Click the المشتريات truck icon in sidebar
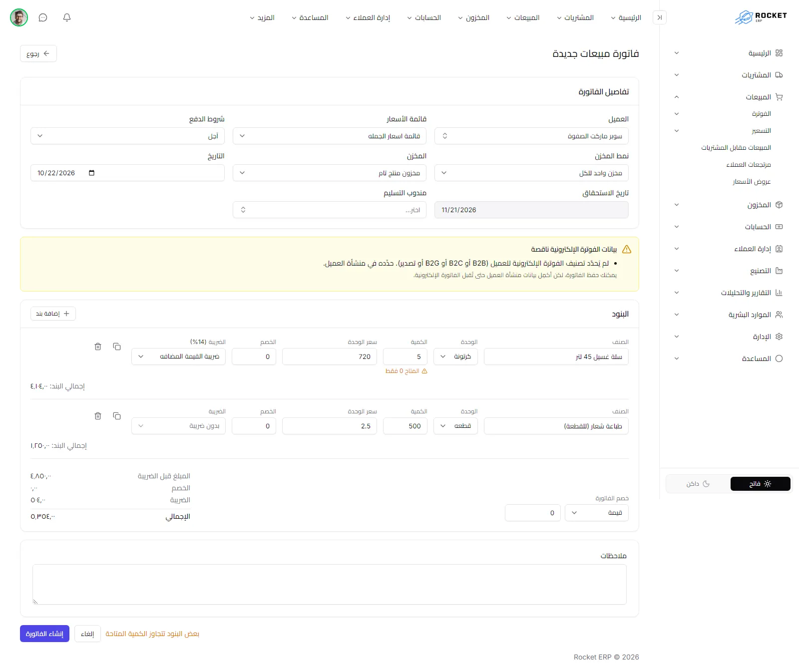This screenshot has height=672, width=799. (779, 75)
